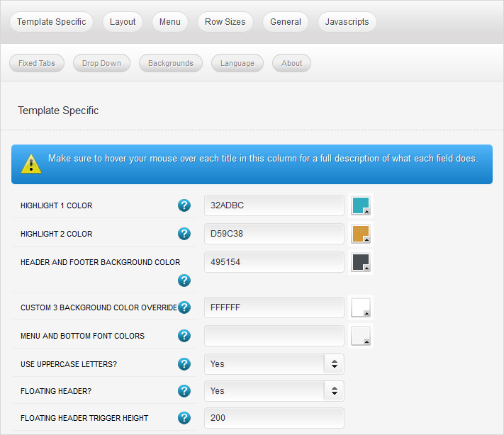Viewport: 504px width, 435px height.
Task: Select the Backgrounds sub-tab
Action: click(x=171, y=63)
